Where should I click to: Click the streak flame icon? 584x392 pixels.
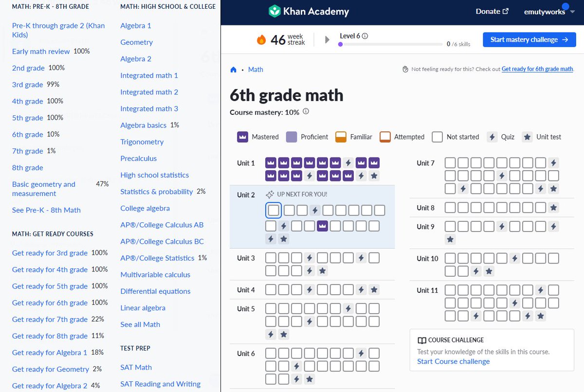click(261, 40)
